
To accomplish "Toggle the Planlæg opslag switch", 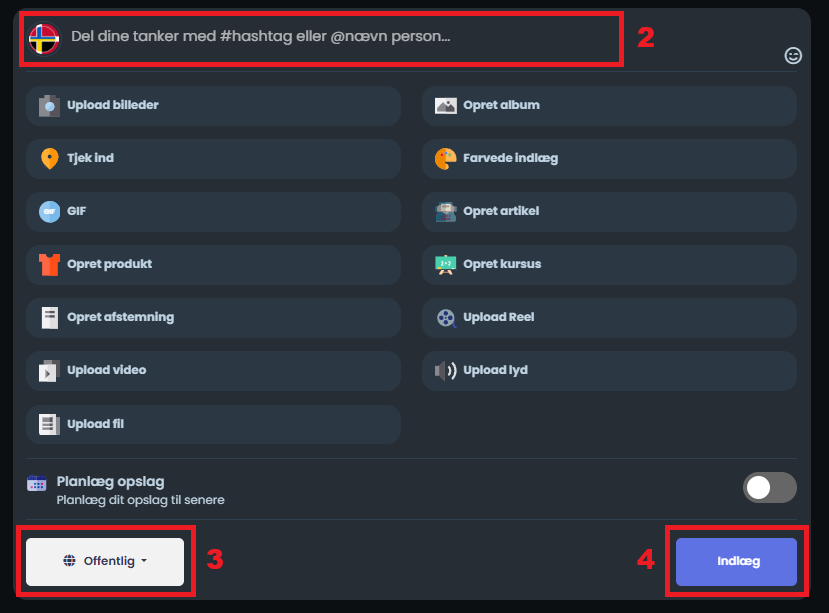I will point(769,487).
